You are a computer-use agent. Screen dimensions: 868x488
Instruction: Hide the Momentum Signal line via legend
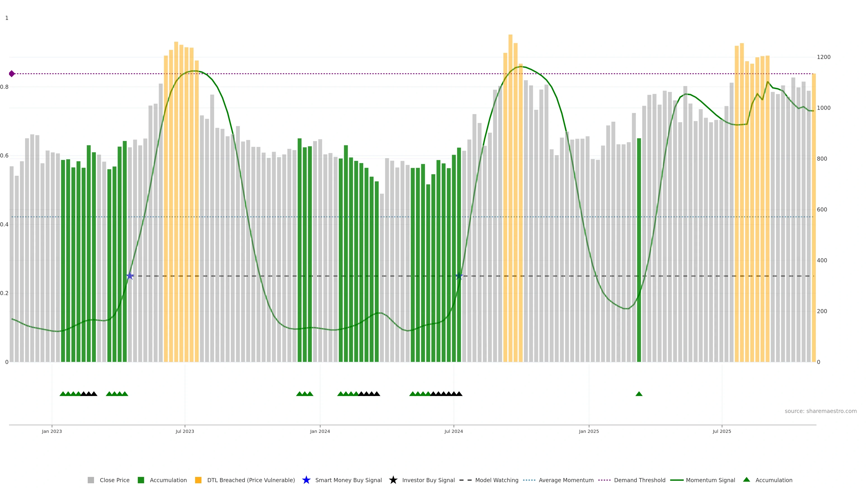click(710, 480)
